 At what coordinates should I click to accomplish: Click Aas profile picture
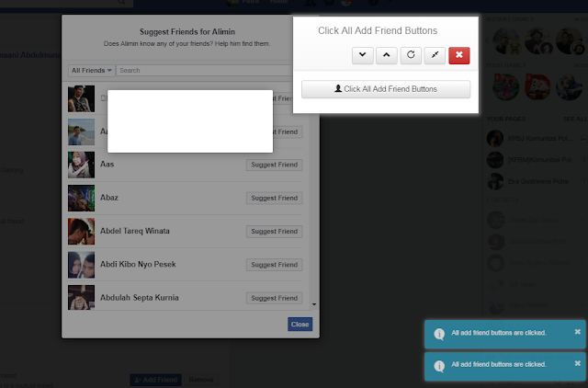pos(82,165)
